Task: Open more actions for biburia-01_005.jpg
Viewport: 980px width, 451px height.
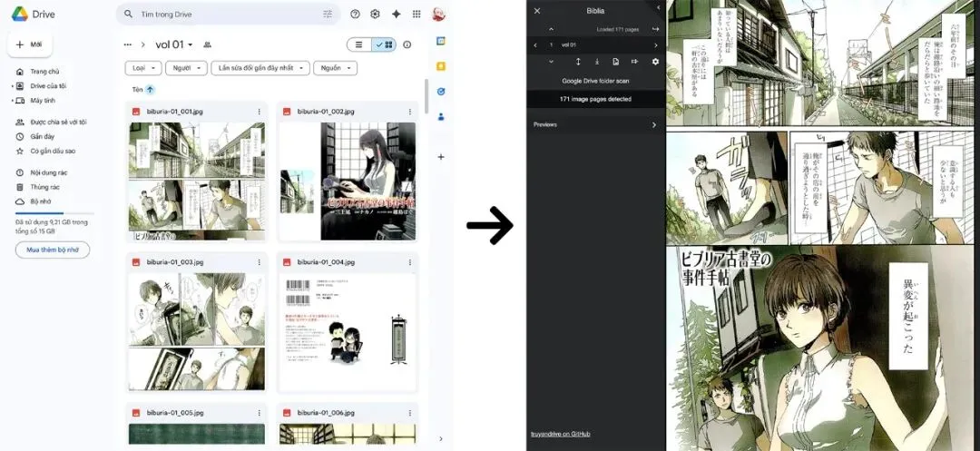Action: (x=259, y=413)
